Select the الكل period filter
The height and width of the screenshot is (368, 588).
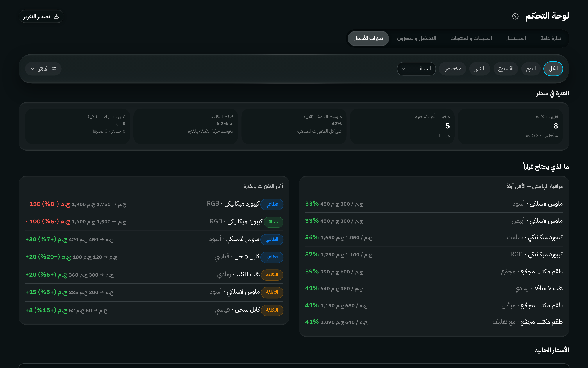[553, 69]
